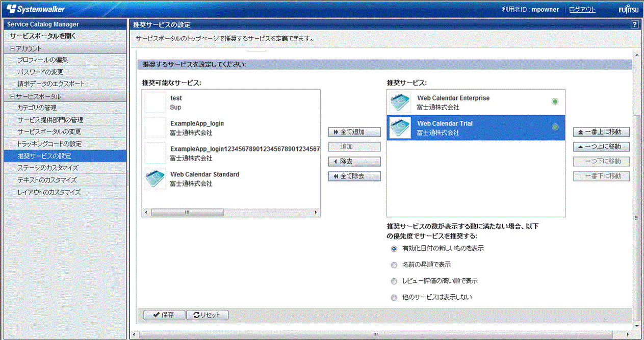Screen dimensions: 644x340
Task: Open ステージのカスタマイズ menu item
Action: coord(65,168)
